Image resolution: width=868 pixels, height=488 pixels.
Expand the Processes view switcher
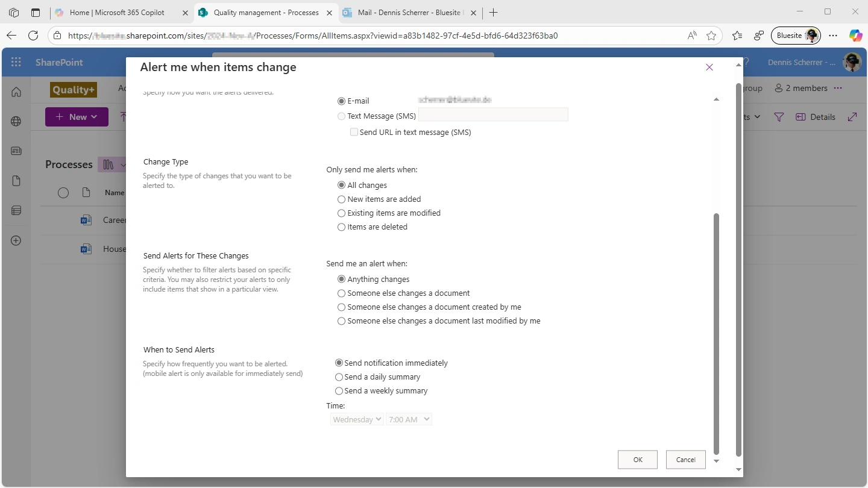(113, 164)
